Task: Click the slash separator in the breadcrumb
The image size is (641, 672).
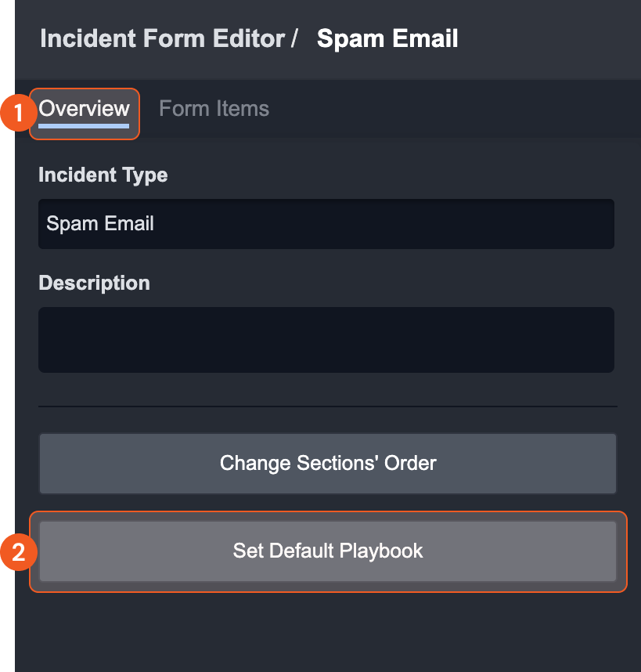Action: 294,38
